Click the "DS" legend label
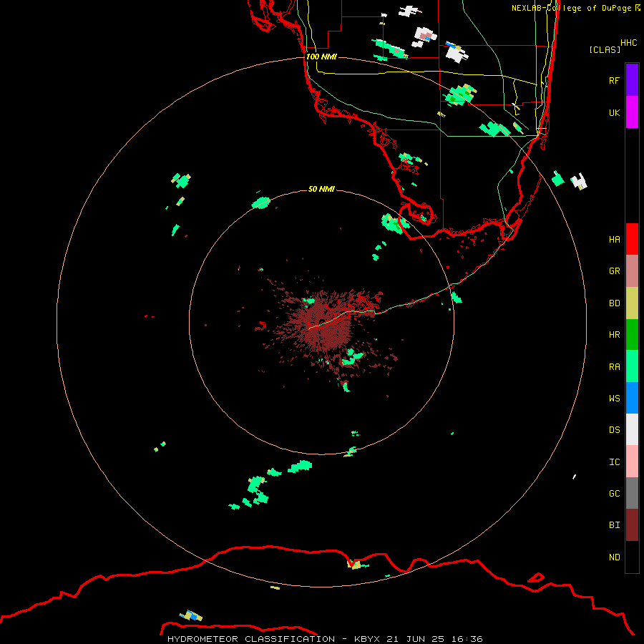The image size is (644, 644). [x=614, y=430]
